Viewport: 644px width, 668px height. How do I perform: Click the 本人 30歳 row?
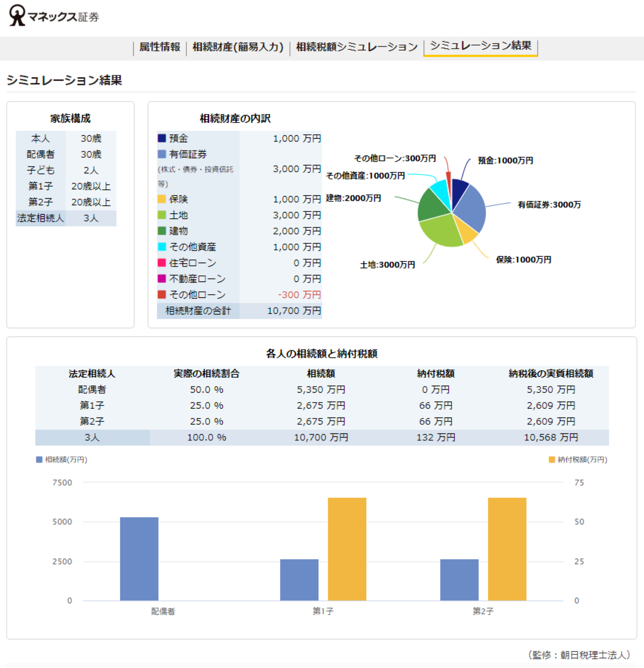(x=66, y=139)
